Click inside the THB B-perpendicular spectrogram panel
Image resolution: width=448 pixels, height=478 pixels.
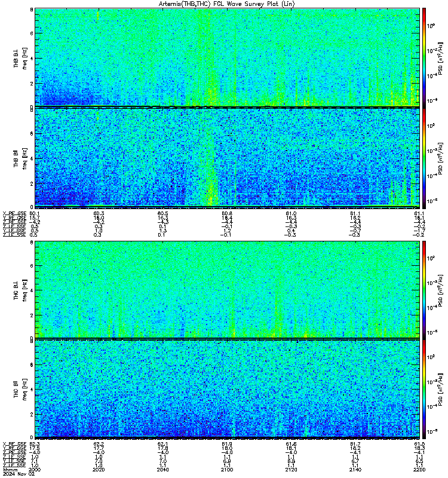[x=227, y=57]
